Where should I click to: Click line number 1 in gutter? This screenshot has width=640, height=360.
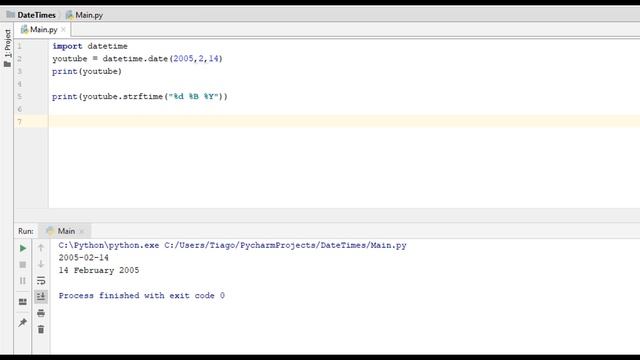[x=19, y=46]
